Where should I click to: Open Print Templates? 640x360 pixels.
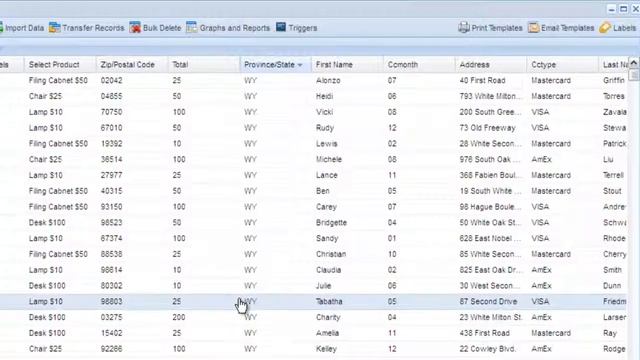(497, 28)
